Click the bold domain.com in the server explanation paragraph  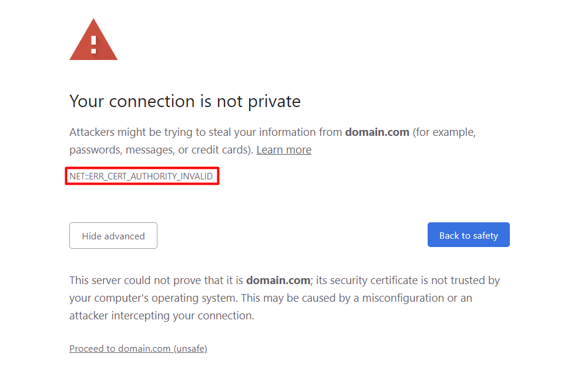[x=278, y=280]
